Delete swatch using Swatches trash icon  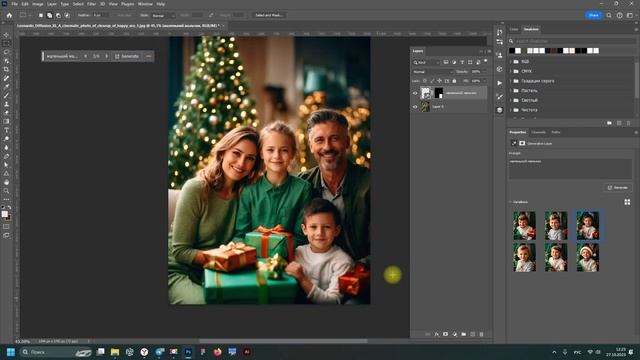point(629,123)
